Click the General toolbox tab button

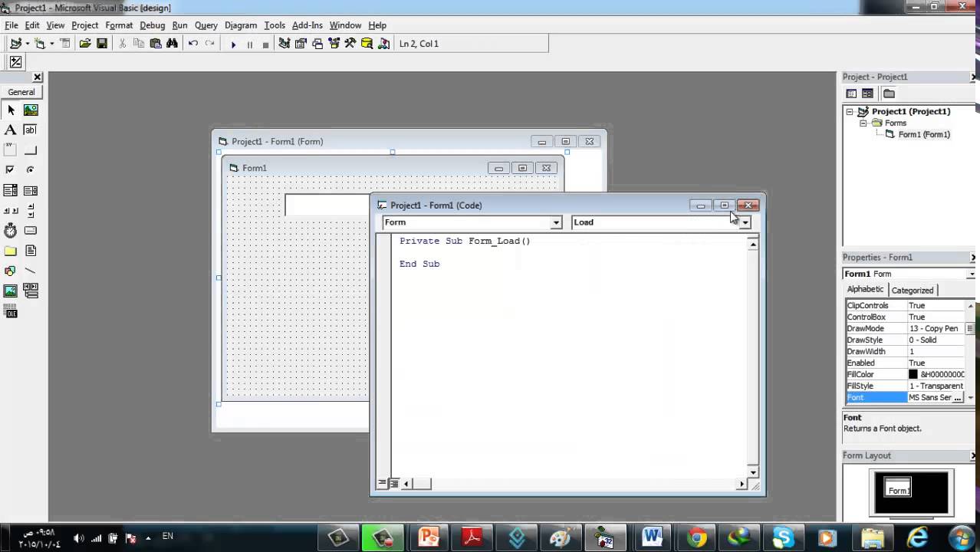[x=21, y=92]
